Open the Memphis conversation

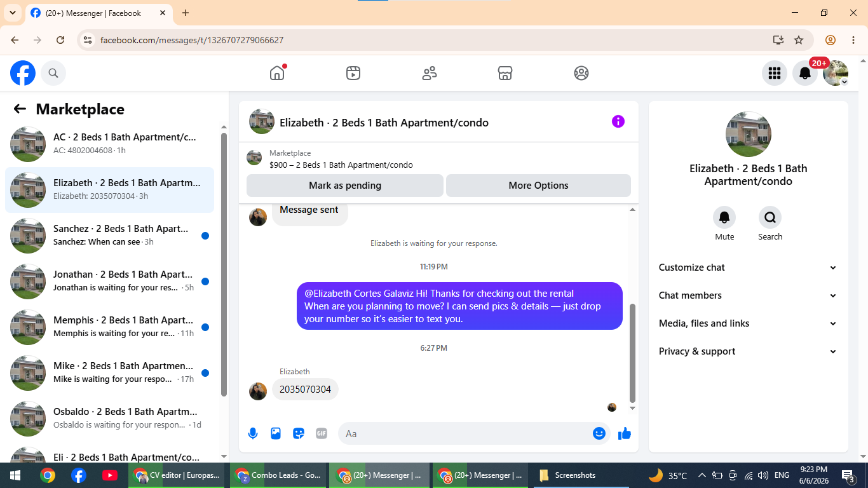coord(109,327)
